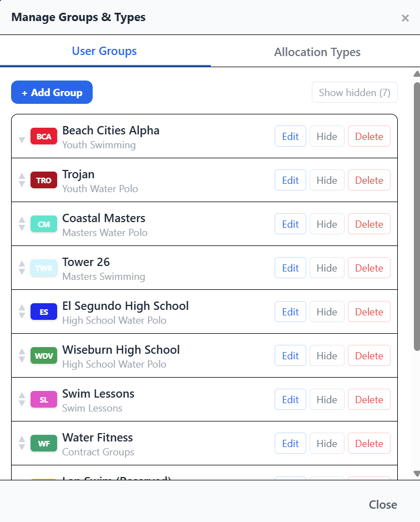Move Tower 26 group up

22,264
